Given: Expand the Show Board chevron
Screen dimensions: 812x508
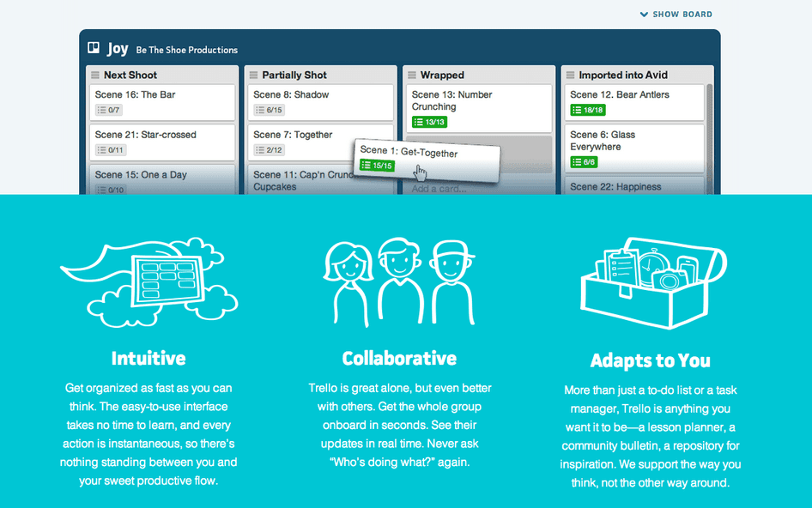Looking at the screenshot, I should click(x=644, y=15).
